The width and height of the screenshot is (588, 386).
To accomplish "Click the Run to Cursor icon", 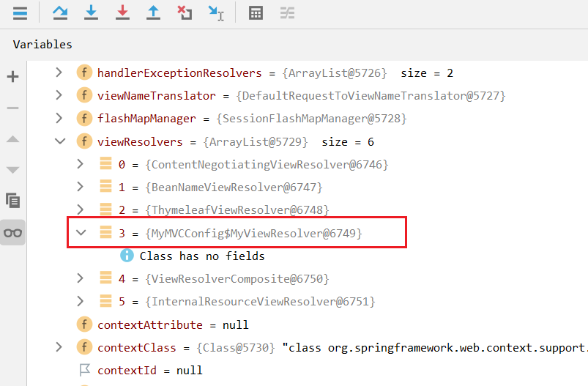I will tap(216, 13).
